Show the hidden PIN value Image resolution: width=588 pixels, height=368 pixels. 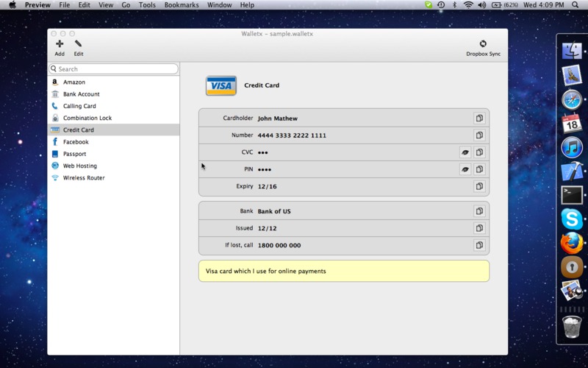[465, 169]
